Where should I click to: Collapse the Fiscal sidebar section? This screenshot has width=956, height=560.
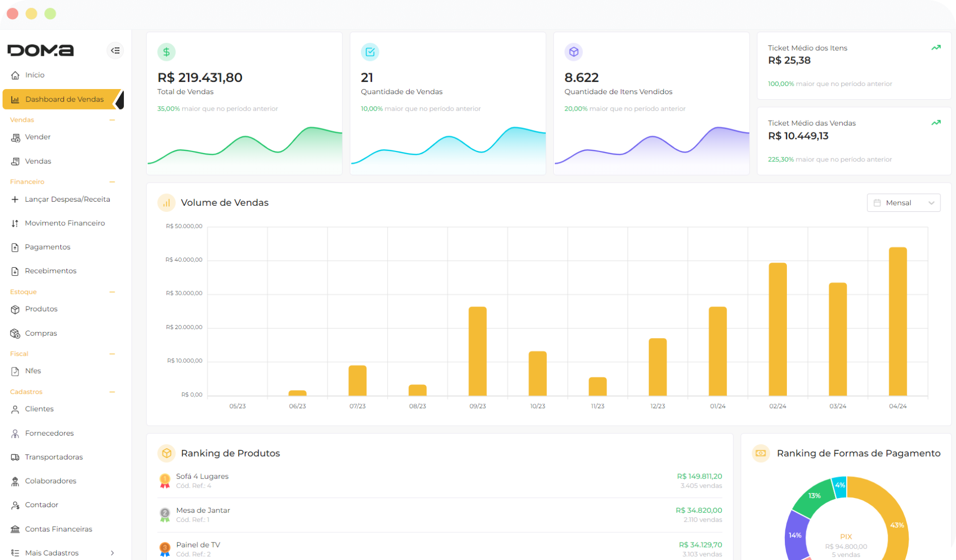(112, 354)
